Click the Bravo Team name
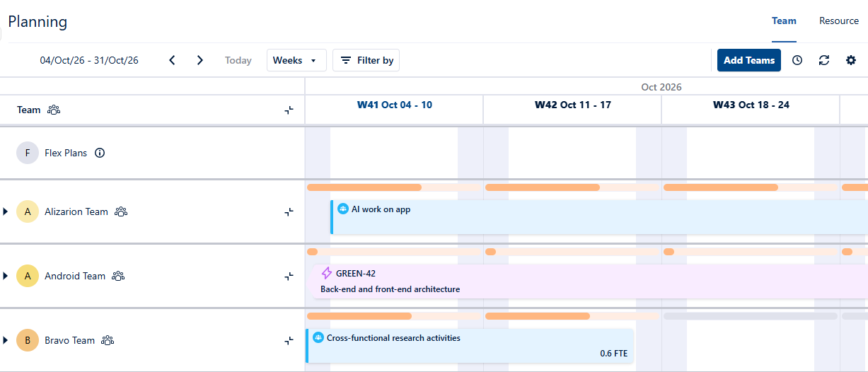This screenshot has height=372, width=868. 69,340
